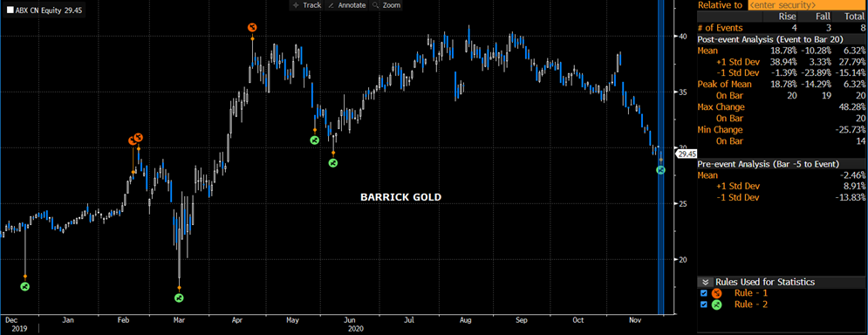The height and width of the screenshot is (335, 868).
Task: Click the Track crosshair icon
Action: point(296,5)
